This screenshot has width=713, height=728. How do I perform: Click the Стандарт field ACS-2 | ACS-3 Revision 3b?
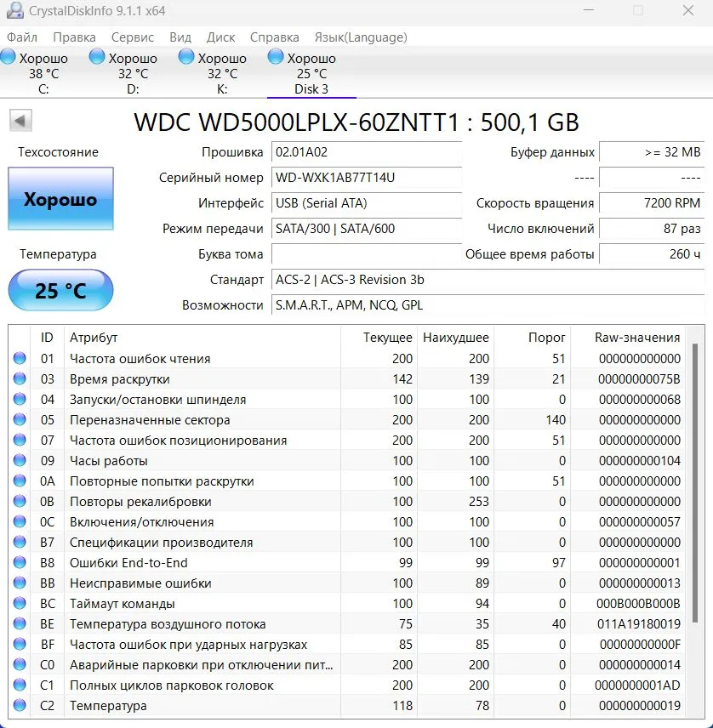(x=488, y=280)
